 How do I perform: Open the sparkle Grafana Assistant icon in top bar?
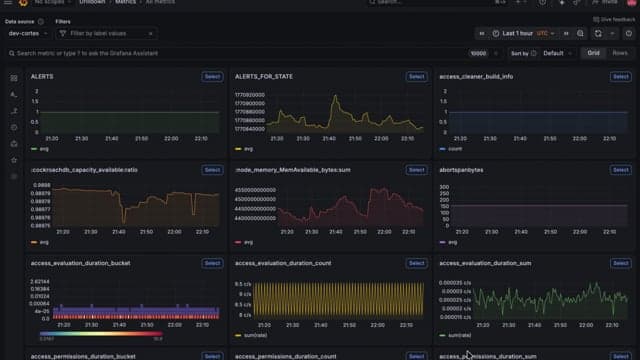coord(562,2)
